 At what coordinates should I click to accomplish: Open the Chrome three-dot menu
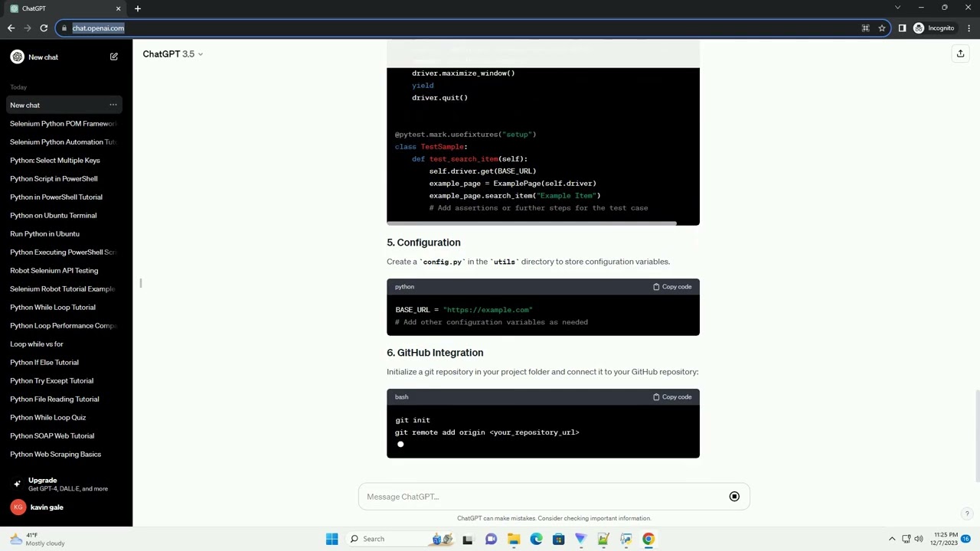[969, 28]
